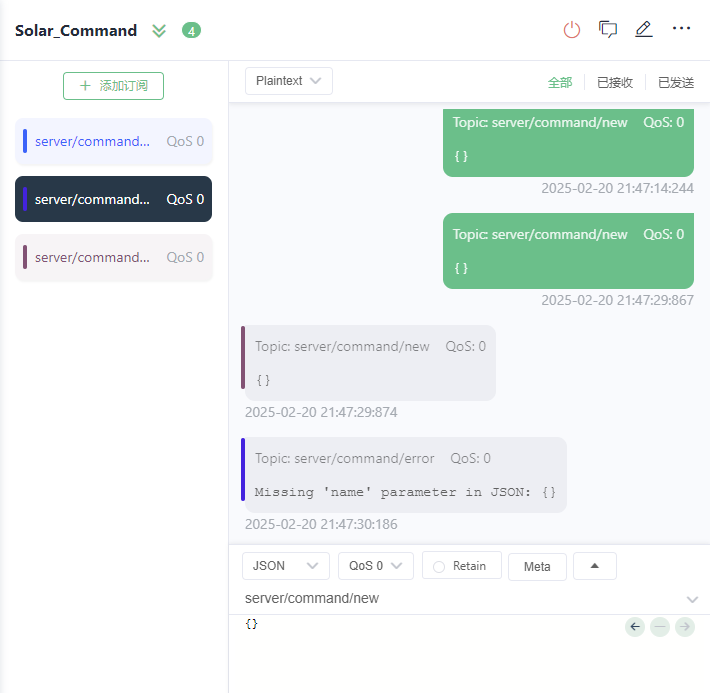Open the Plaintext format dropdown
This screenshot has width=710, height=693.
[288, 81]
